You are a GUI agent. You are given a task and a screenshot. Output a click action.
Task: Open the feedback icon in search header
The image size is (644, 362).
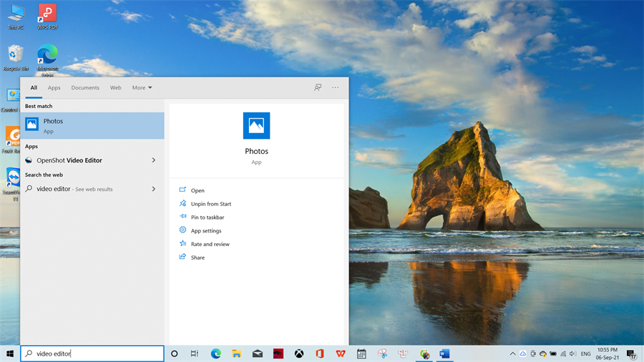click(x=318, y=88)
